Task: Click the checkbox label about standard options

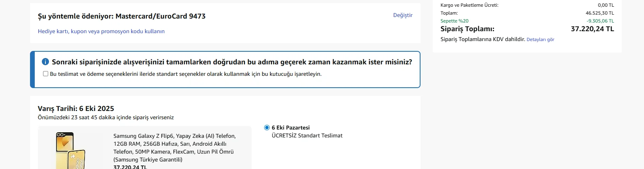Action: tap(186, 74)
